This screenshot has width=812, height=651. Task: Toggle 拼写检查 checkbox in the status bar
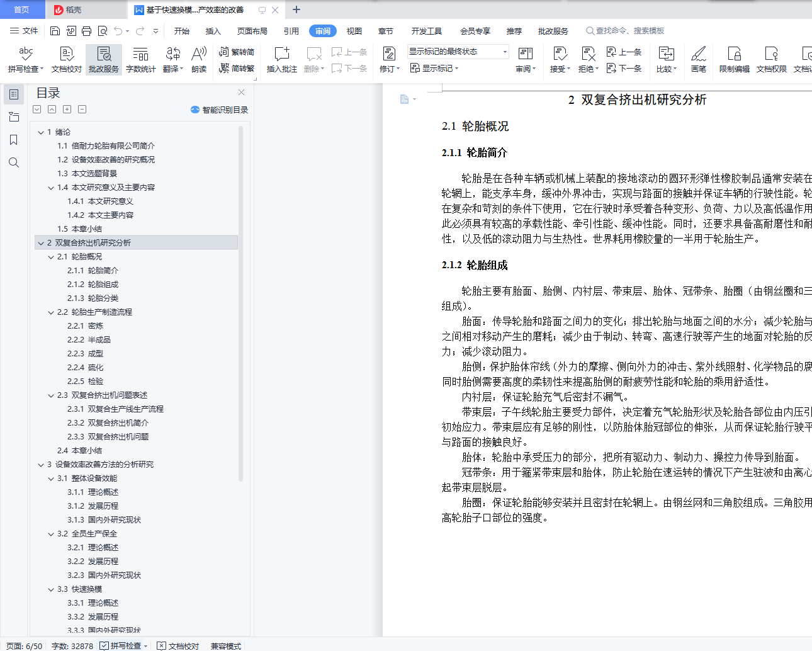(x=104, y=646)
